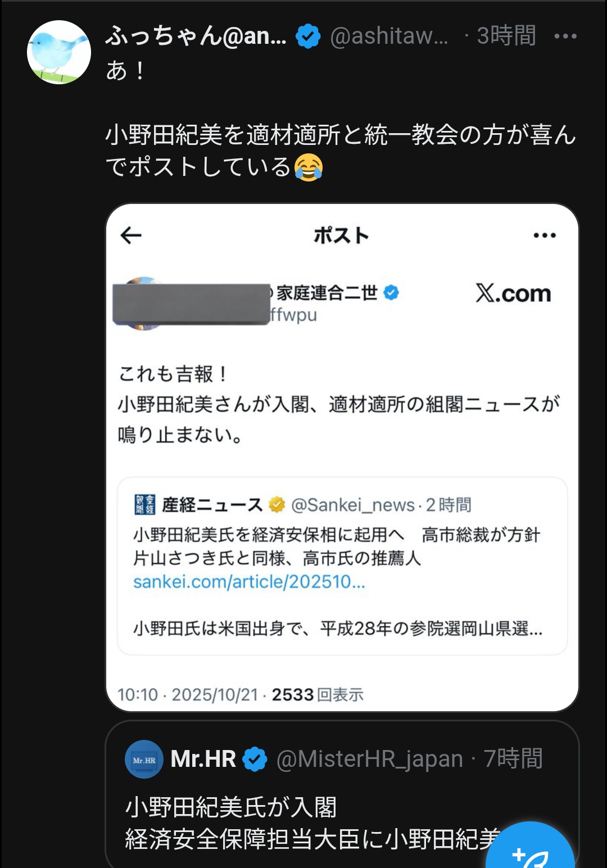Tap the @ashitaw handle
Image resolution: width=607 pixels, height=868 pixels.
(389, 37)
